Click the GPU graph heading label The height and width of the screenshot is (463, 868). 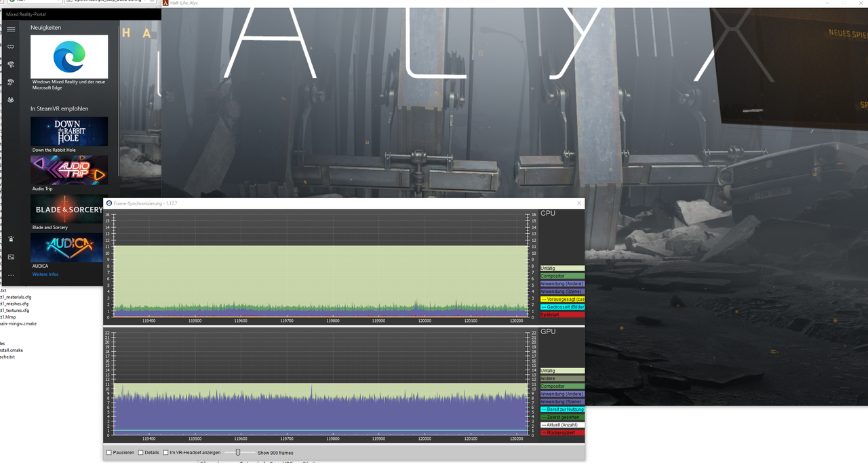[548, 332]
